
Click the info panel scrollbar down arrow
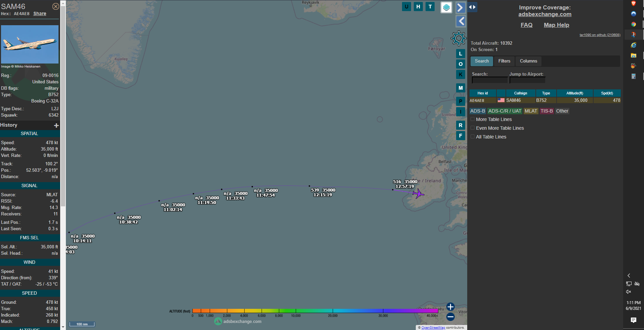coord(63,327)
